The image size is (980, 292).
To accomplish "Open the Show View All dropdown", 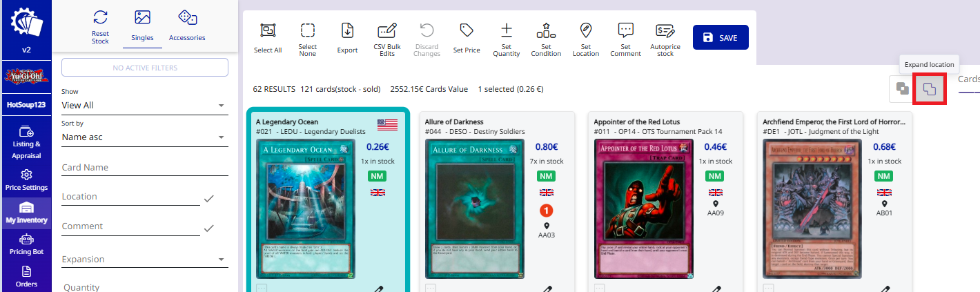I will [x=144, y=105].
